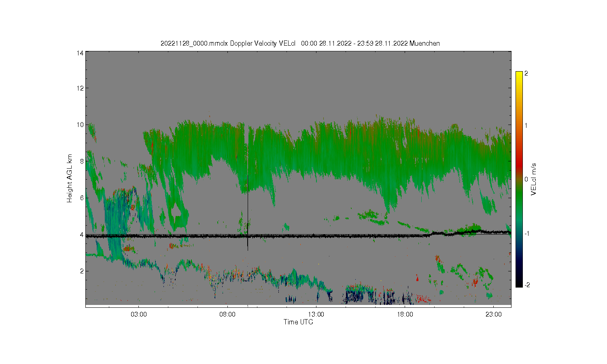Click the '10' height axis label
The width and height of the screenshot is (607, 364).
80,125
